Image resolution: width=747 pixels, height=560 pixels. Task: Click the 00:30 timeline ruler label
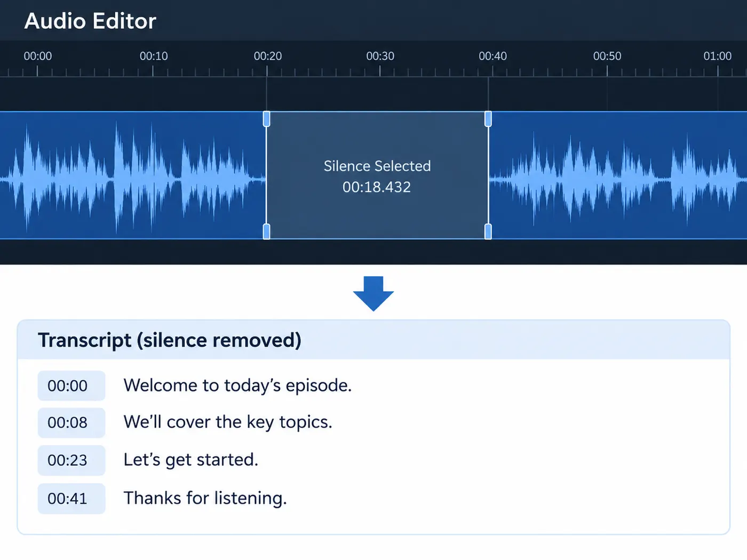tap(380, 56)
